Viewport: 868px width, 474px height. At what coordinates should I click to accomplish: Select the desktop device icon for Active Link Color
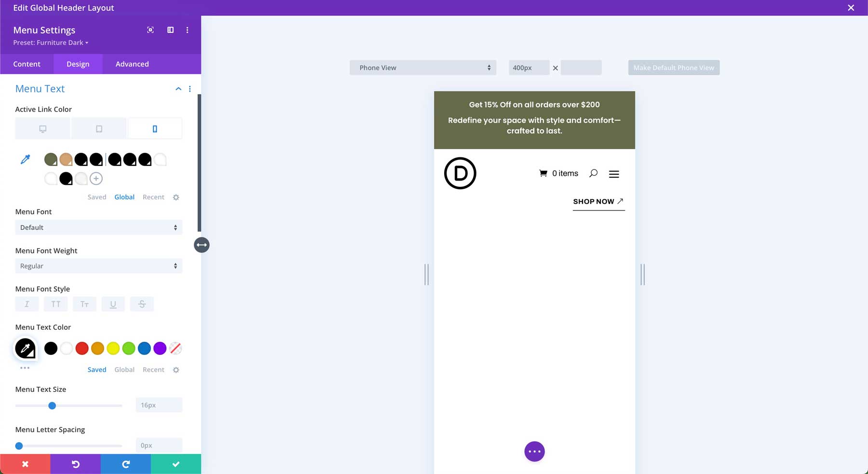42,128
